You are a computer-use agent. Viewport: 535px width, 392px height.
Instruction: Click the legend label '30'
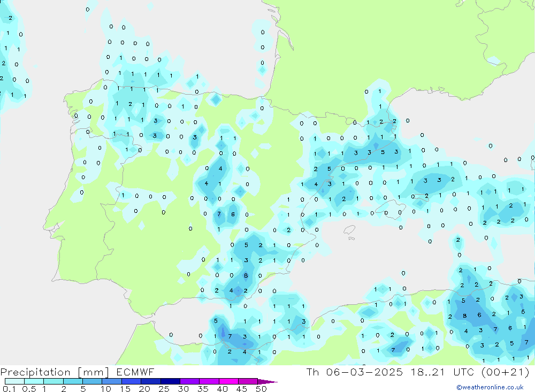(x=183, y=389)
